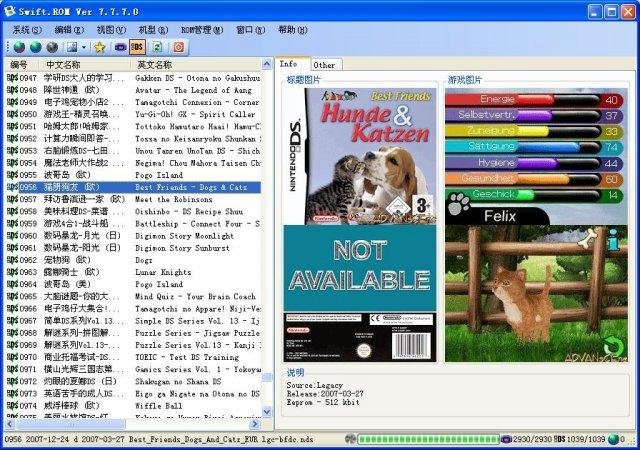Select row 0959 Battleship - Connect Four
640x450 pixels.
(x=133, y=224)
